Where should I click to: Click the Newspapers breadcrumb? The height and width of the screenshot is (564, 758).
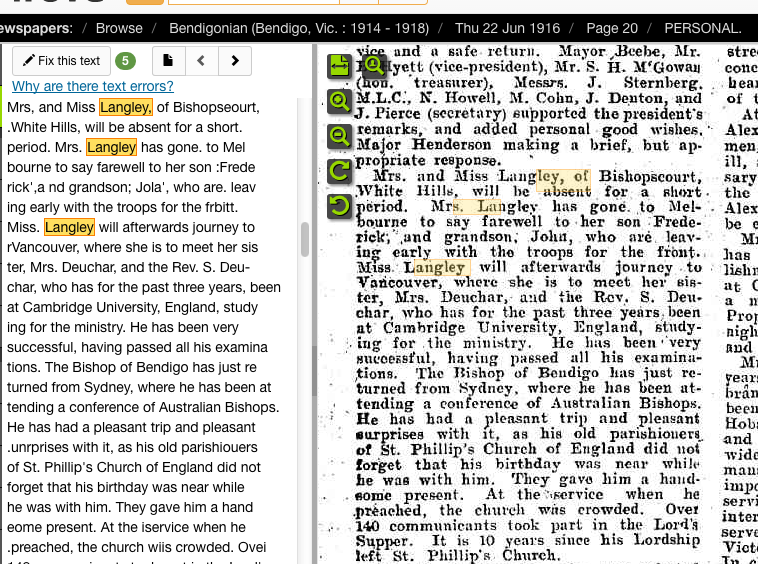coord(36,29)
